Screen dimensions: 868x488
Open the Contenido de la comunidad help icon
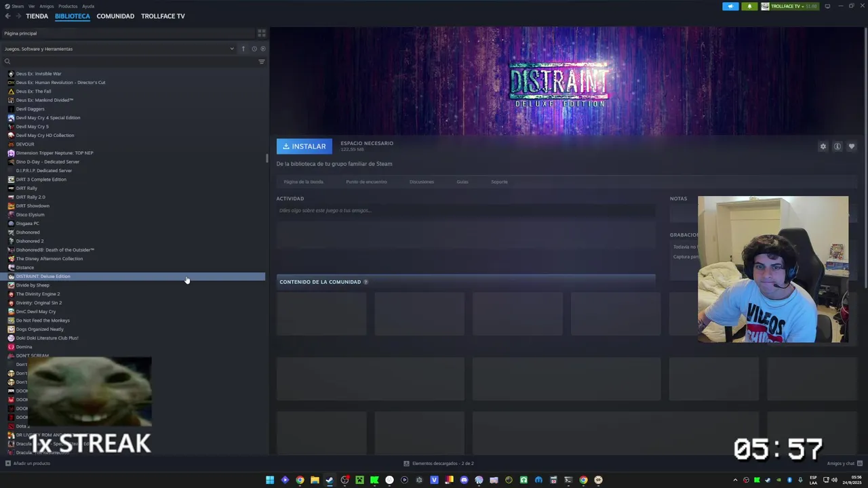366,282
